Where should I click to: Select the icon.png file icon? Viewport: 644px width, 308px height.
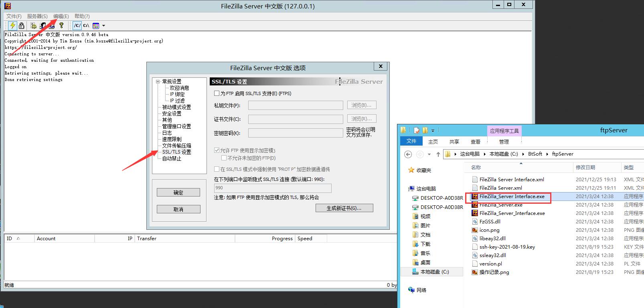pyautogui.click(x=475, y=230)
